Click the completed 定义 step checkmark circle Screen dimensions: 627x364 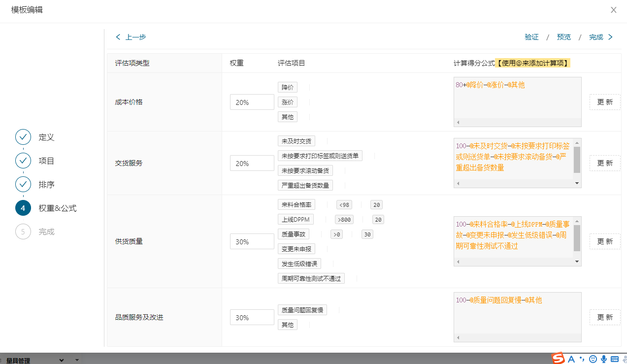23,137
